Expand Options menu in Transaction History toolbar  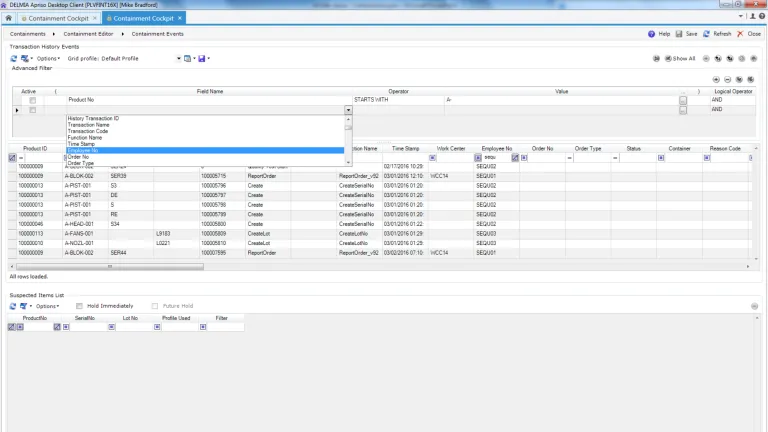[x=48, y=58]
